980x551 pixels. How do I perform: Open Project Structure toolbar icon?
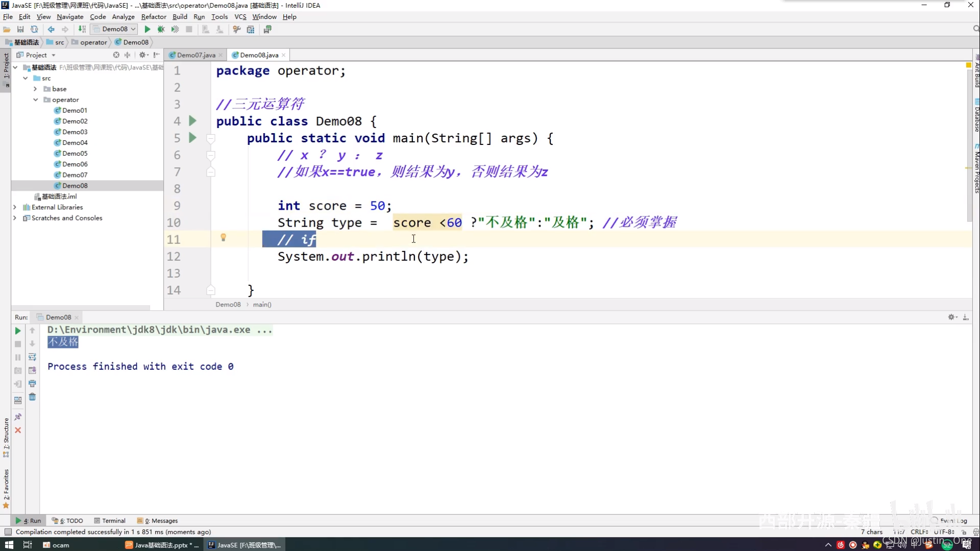(251, 30)
